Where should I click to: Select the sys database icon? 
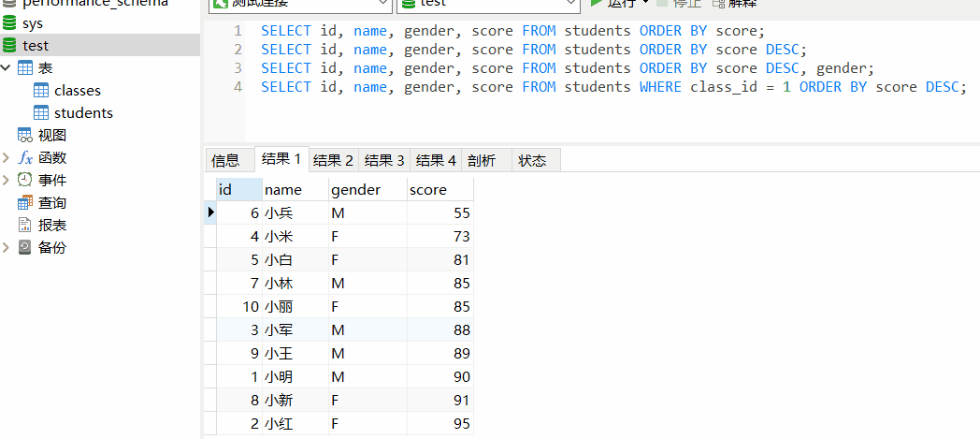pyautogui.click(x=9, y=23)
